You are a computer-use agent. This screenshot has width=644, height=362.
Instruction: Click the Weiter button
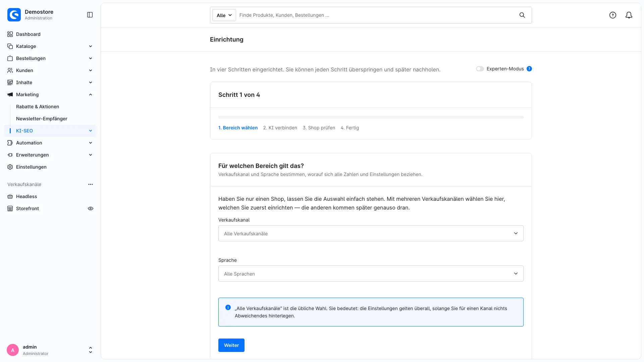tap(231, 345)
